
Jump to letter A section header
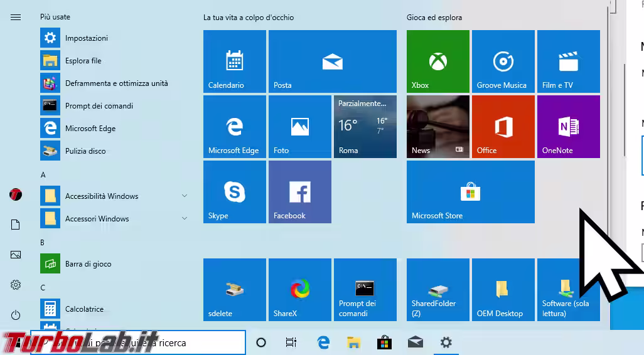(43, 175)
